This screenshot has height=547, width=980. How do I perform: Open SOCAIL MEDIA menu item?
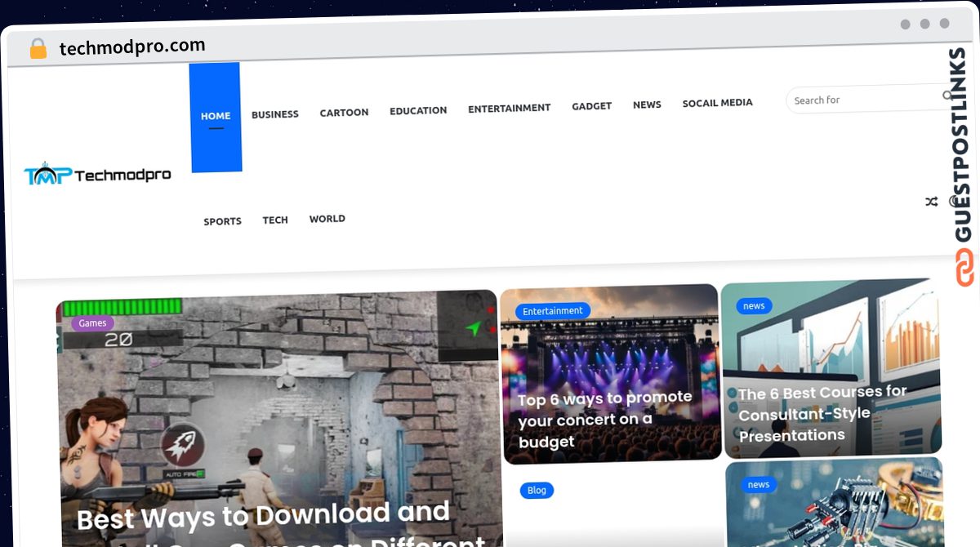pyautogui.click(x=717, y=103)
